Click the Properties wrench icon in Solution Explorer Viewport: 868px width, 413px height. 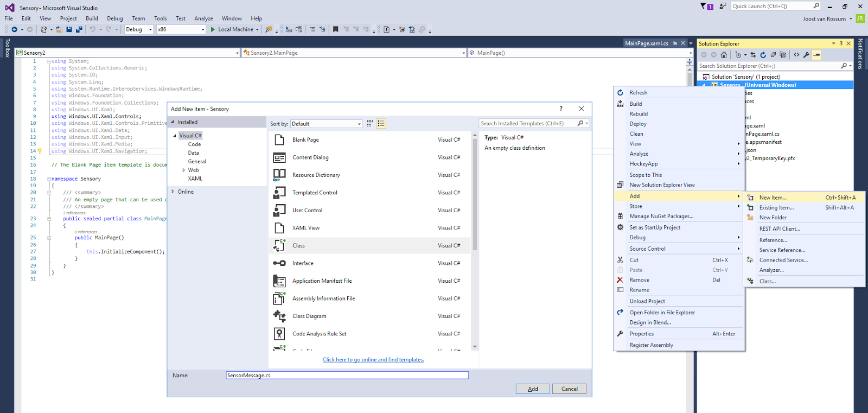pos(806,55)
